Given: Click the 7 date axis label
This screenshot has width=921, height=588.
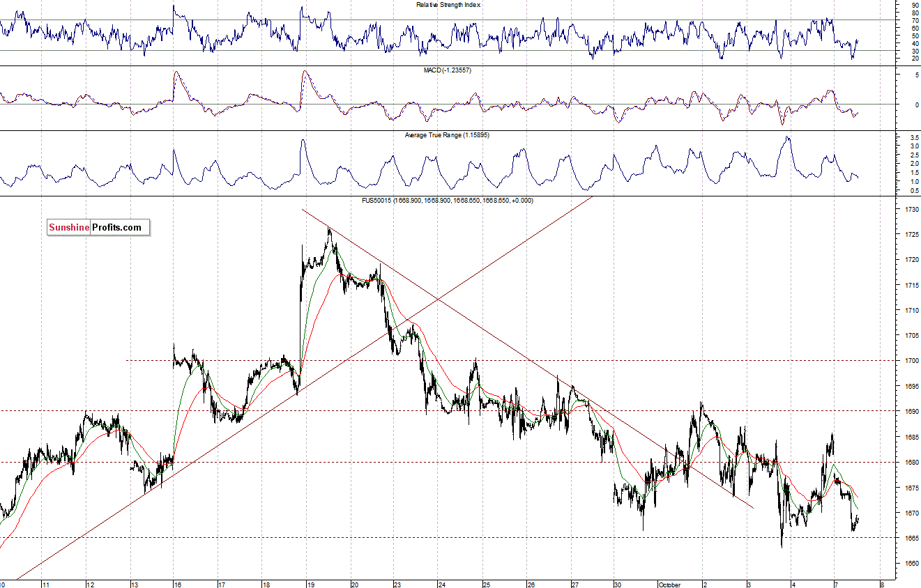Looking at the screenshot, I should tap(837, 584).
